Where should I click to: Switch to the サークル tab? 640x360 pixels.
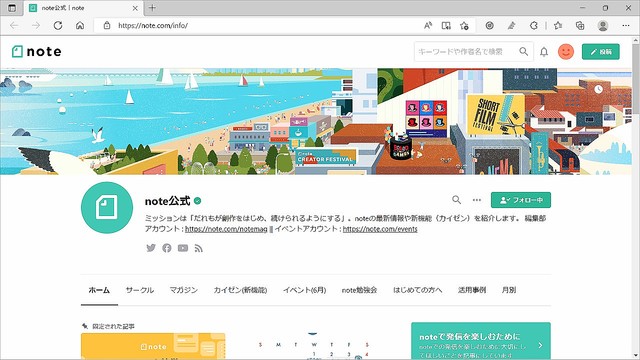coord(140,290)
